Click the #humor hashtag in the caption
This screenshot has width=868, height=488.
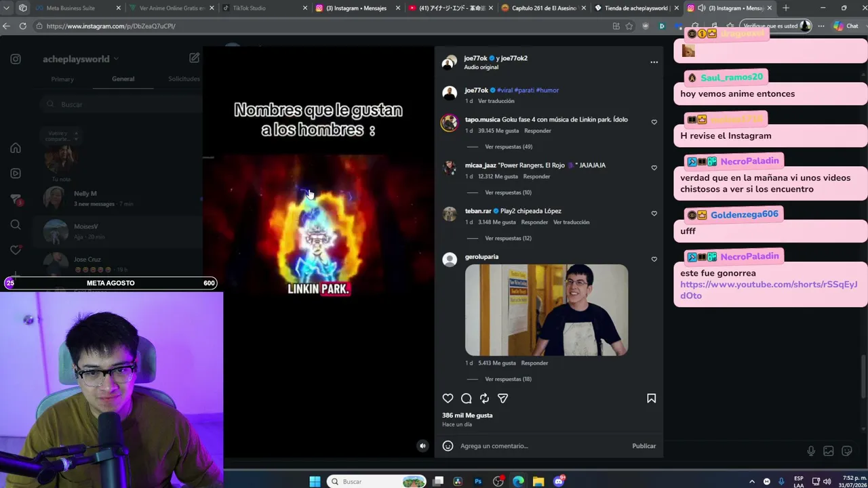tap(547, 90)
